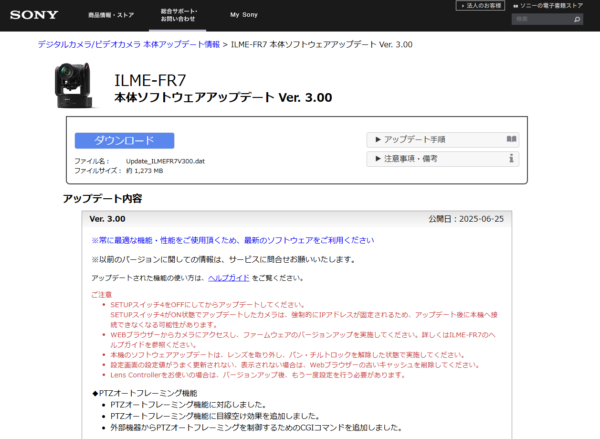Click the 本体ソフトウェアアップデート Ver. 3.00 subtitle
The height and width of the screenshot is (439, 600).
(x=223, y=97)
